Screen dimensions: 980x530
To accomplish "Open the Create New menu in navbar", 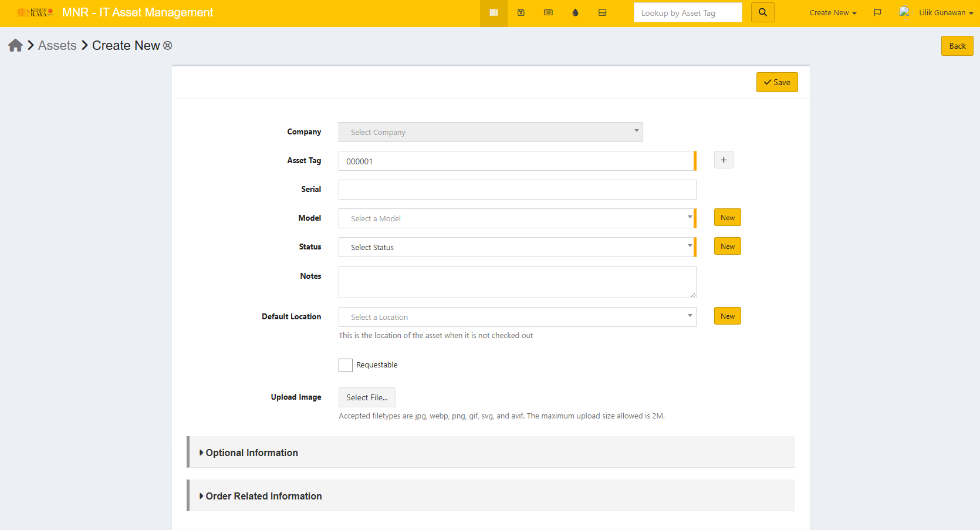I will coord(832,13).
